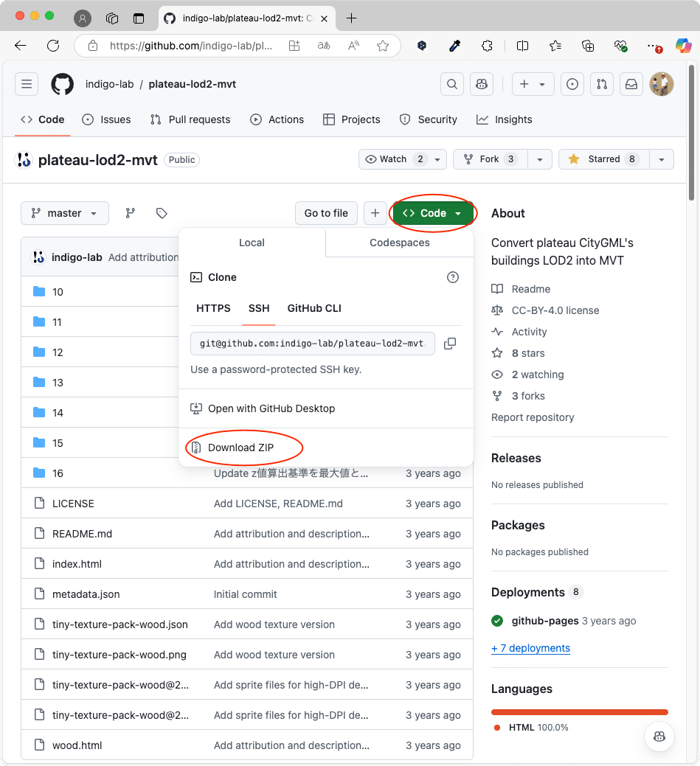
Task: Open the browser collections icon
Action: pos(588,46)
